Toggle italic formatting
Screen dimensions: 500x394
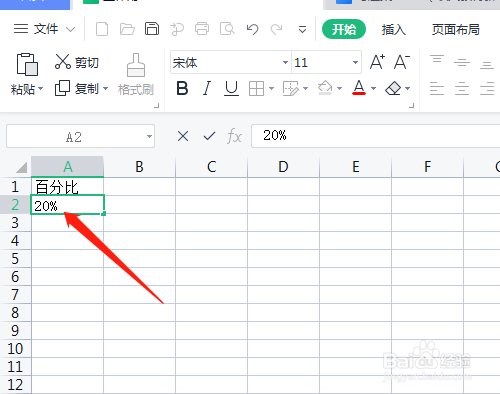(x=207, y=89)
